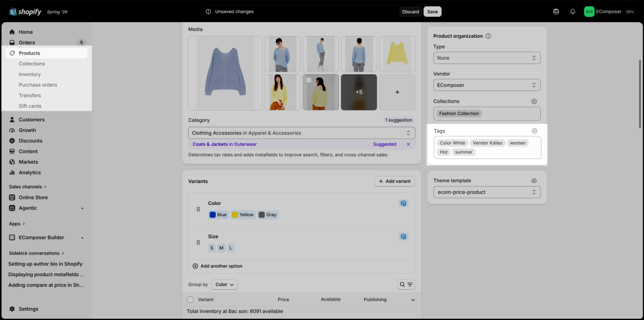The image size is (644, 320).
Task: Click the summer tag
Action: pyautogui.click(x=464, y=152)
